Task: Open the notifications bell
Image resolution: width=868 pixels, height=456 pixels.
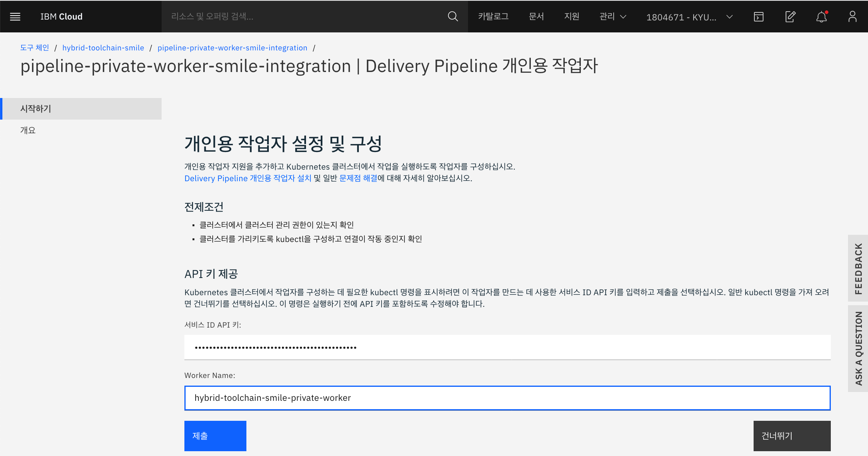Action: (x=821, y=16)
